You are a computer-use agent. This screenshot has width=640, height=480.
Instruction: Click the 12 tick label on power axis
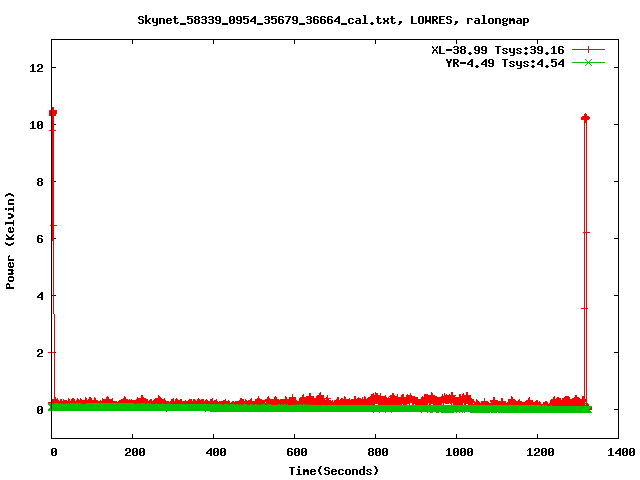37,68
